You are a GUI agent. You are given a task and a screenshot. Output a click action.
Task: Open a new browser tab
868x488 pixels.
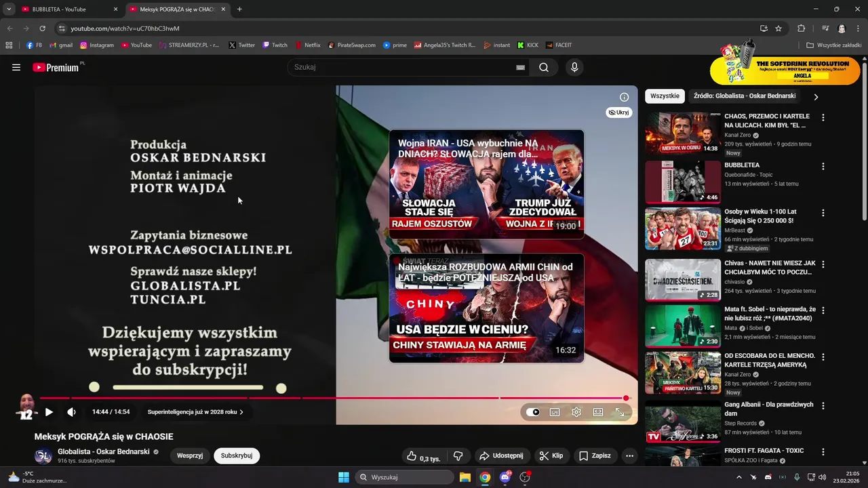pyautogui.click(x=239, y=9)
